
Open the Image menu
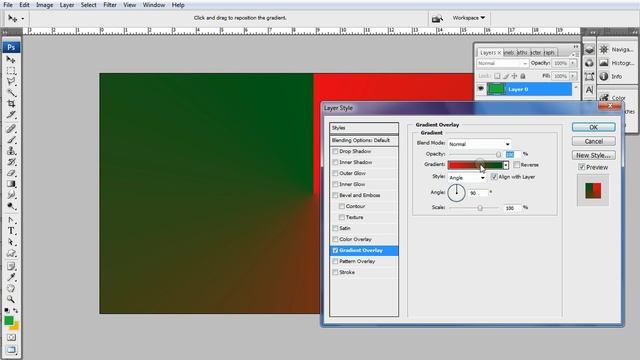tap(44, 5)
